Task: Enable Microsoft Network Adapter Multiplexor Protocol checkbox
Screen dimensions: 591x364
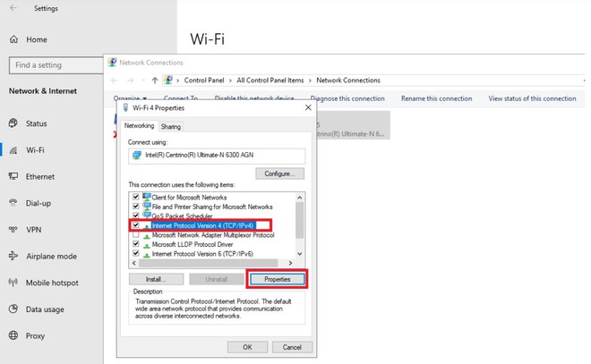Action: tap(136, 234)
